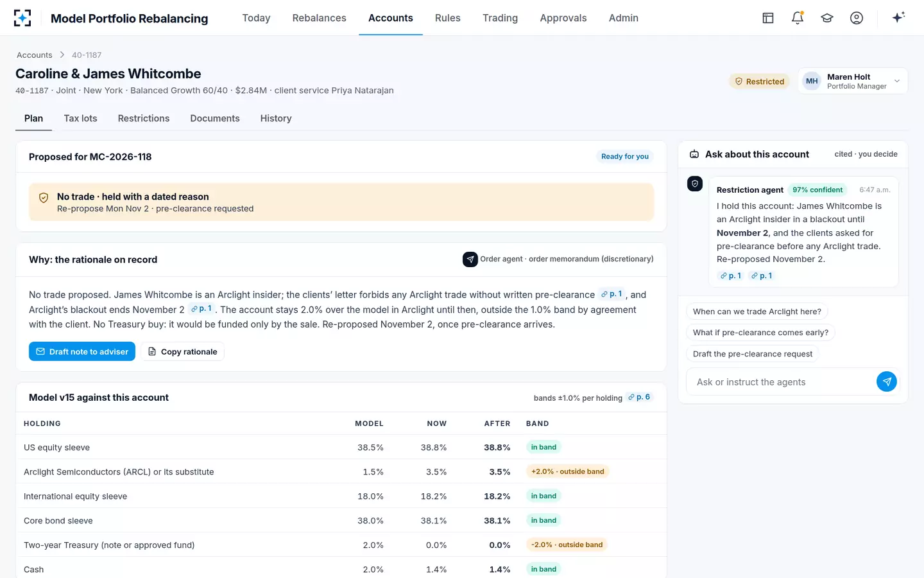The height and width of the screenshot is (578, 924).
Task: Click the send arrow in the ask box
Action: click(887, 381)
